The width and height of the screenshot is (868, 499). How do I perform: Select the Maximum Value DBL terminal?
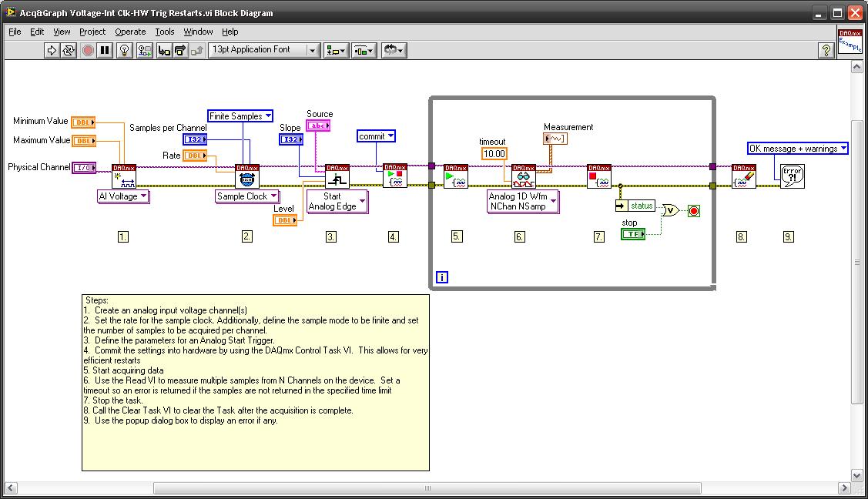[x=84, y=140]
